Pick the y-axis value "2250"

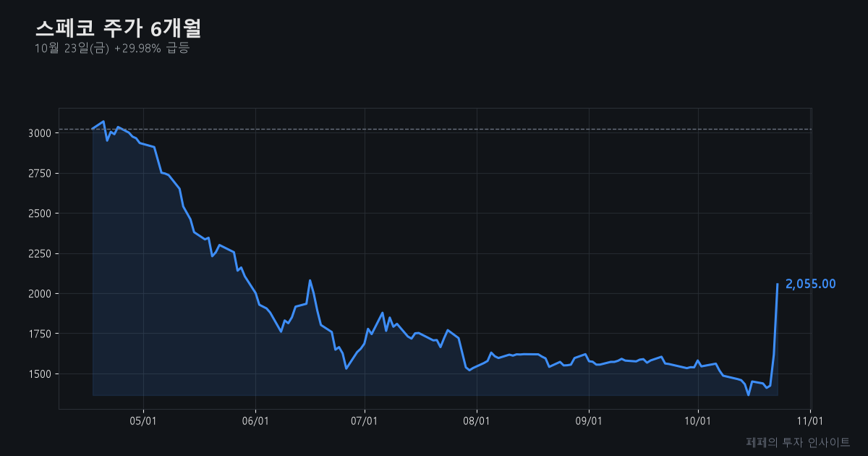tap(40, 254)
